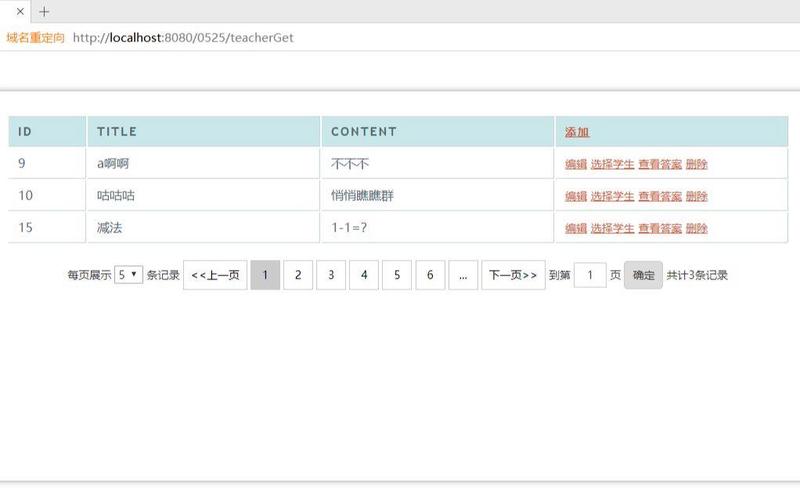Click 选择学生 for row ID 9
Viewport: 800px width, 500px height.
pyautogui.click(x=612, y=164)
